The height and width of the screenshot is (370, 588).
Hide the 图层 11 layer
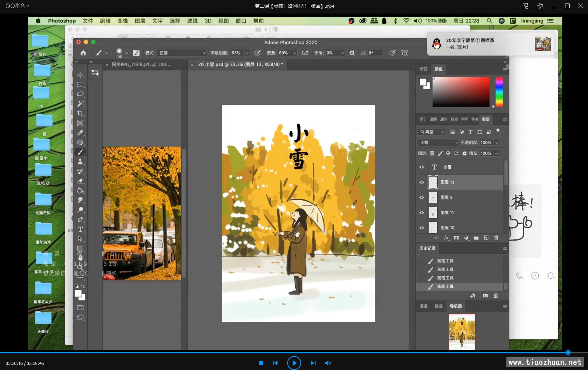pos(421,213)
